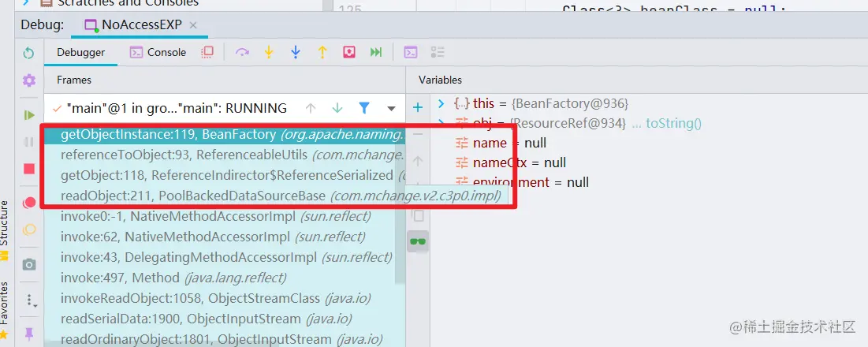
Task: Close the NoAccessEXP debug tab
Action: [192, 25]
